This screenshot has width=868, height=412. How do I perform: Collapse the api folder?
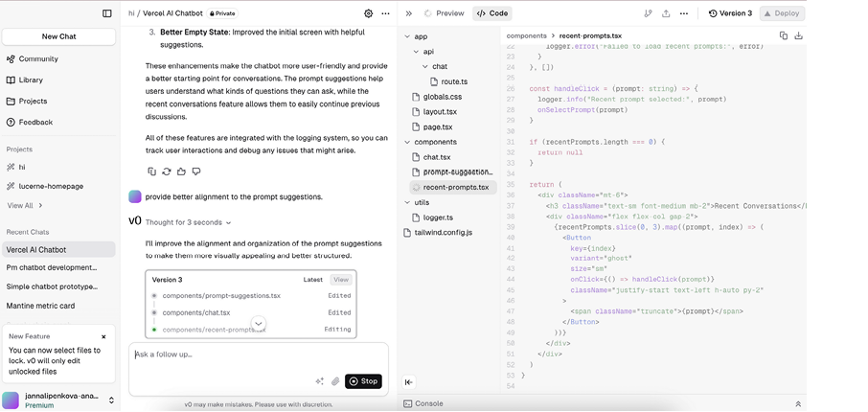coord(424,52)
